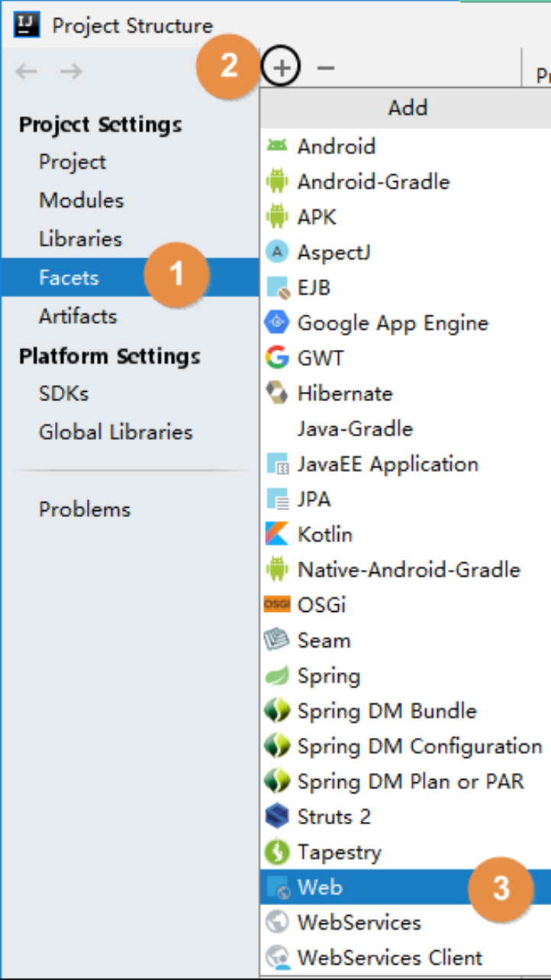Choose the Tapestry label
Image resolution: width=551 pixels, height=980 pixels.
pyautogui.click(x=340, y=852)
